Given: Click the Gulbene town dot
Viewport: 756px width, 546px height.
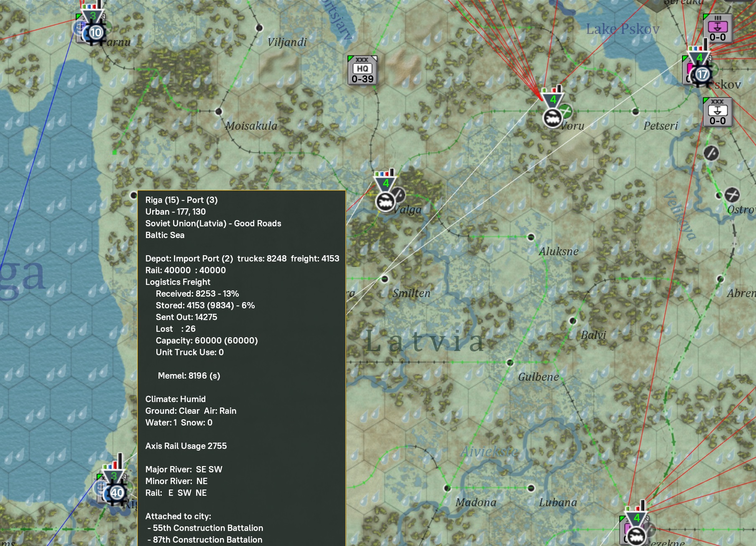Looking at the screenshot, I should [510, 362].
